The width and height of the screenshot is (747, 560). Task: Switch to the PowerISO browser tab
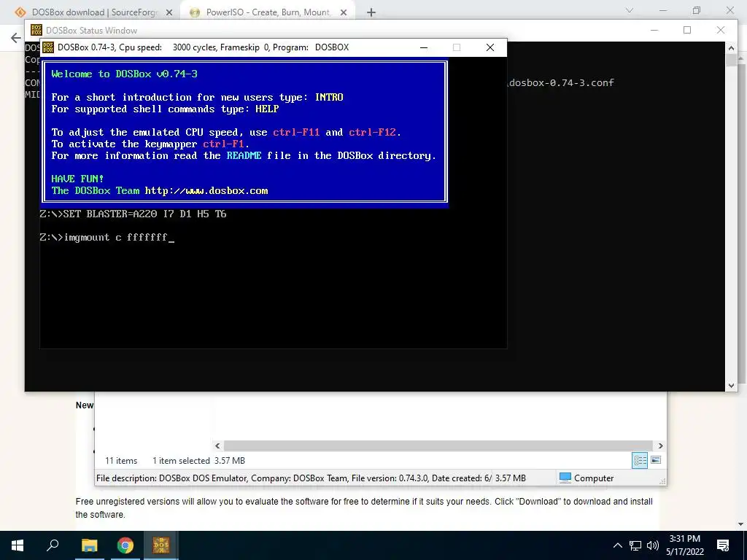[x=268, y=12]
